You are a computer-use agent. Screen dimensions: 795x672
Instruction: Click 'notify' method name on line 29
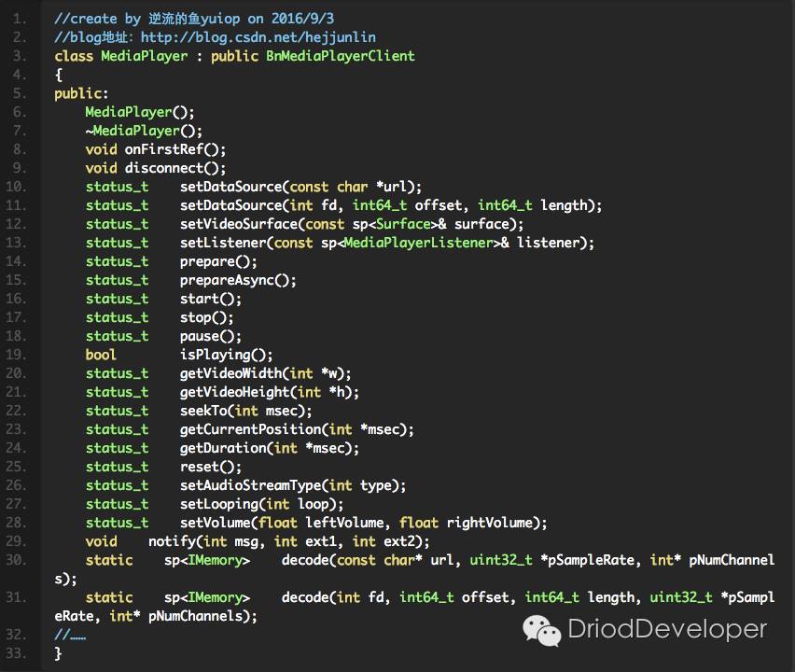(x=172, y=542)
